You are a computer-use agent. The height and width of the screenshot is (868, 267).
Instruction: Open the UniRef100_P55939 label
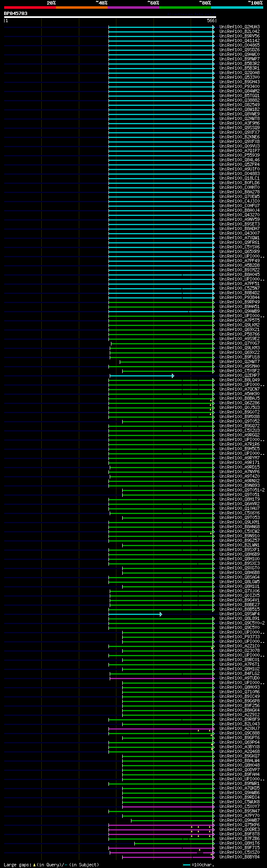pyautogui.click(x=239, y=155)
